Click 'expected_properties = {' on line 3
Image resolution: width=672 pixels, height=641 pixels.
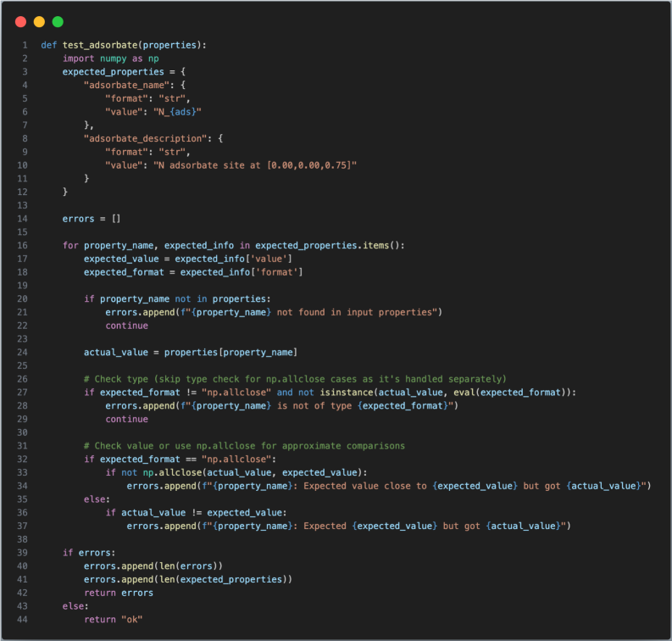click(x=124, y=71)
